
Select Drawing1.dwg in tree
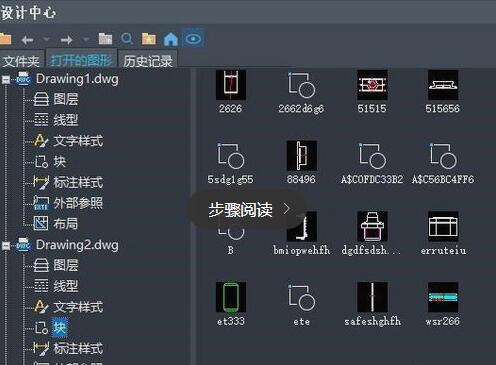pos(77,79)
